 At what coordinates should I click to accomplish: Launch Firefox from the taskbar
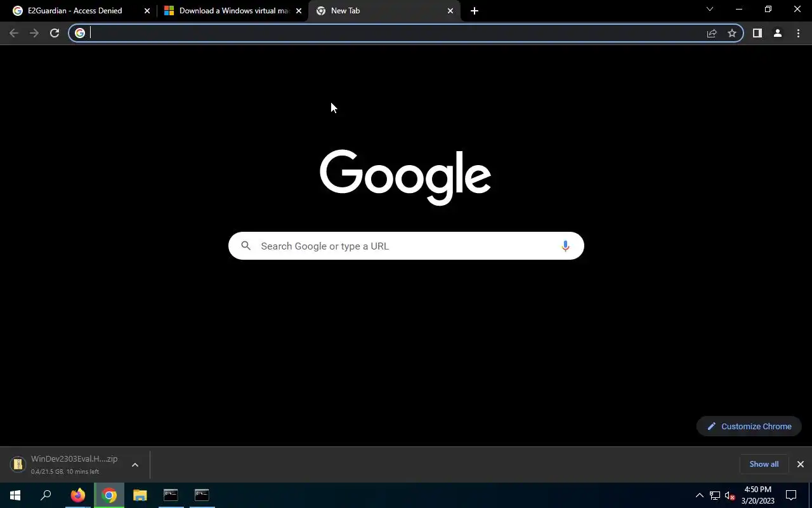tap(77, 495)
